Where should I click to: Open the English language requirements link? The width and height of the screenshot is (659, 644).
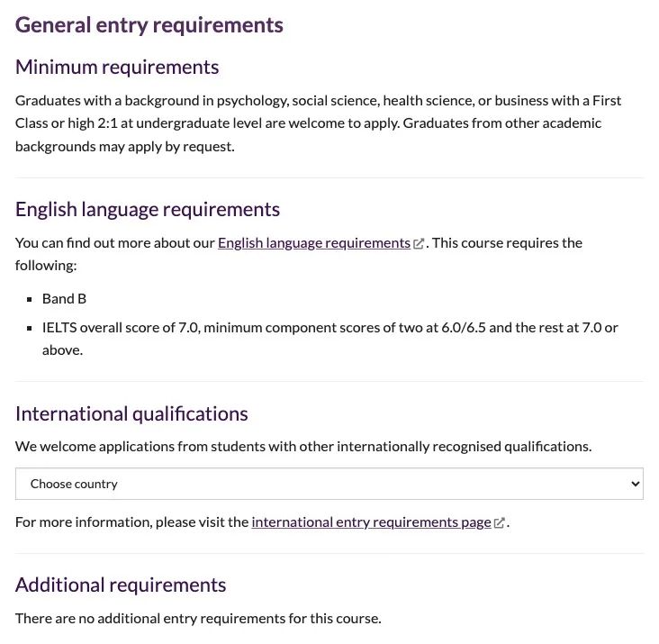314,243
